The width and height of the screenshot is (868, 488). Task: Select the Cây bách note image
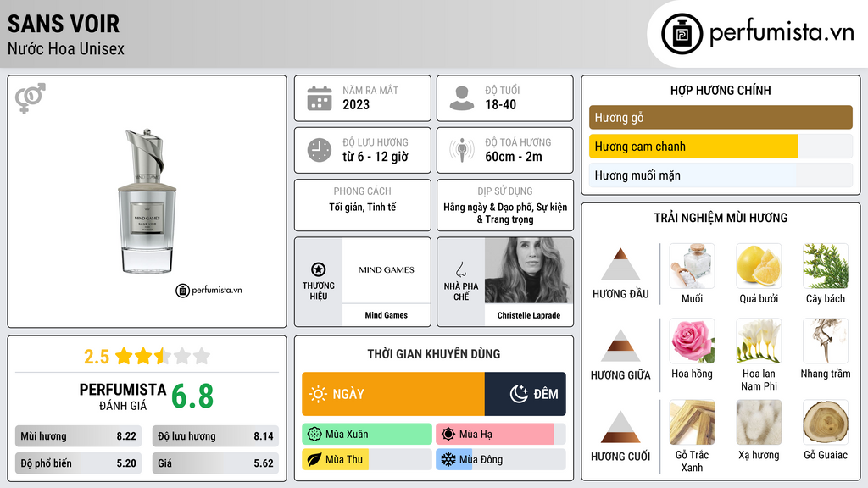tap(826, 266)
